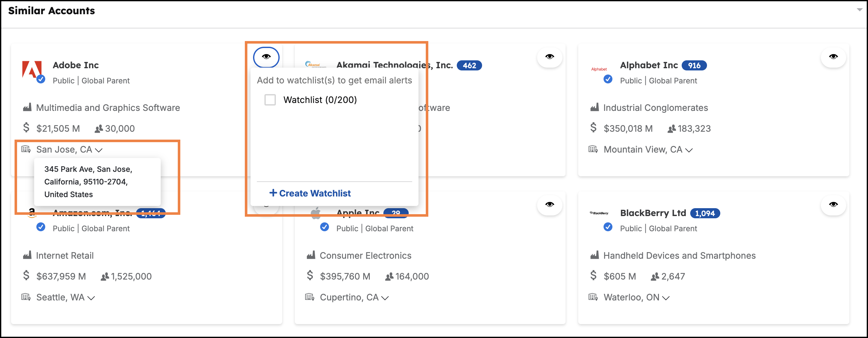The image size is (868, 338).
Task: Collapse the San Jose, CA address chevron
Action: 99,150
